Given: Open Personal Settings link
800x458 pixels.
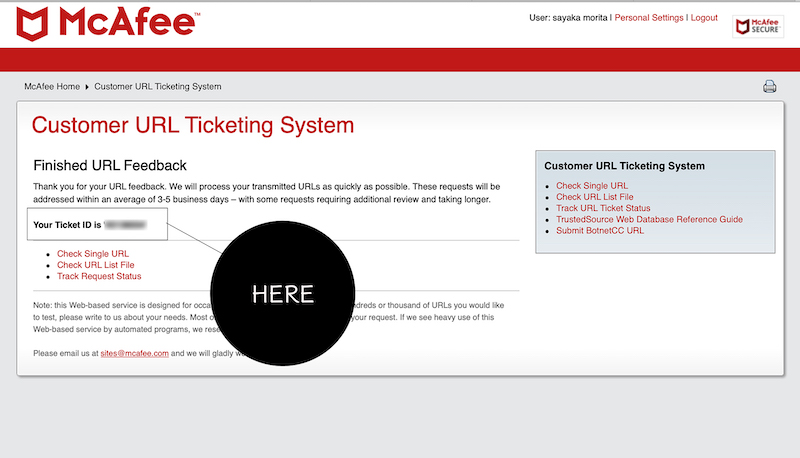Looking at the screenshot, I should [x=648, y=18].
